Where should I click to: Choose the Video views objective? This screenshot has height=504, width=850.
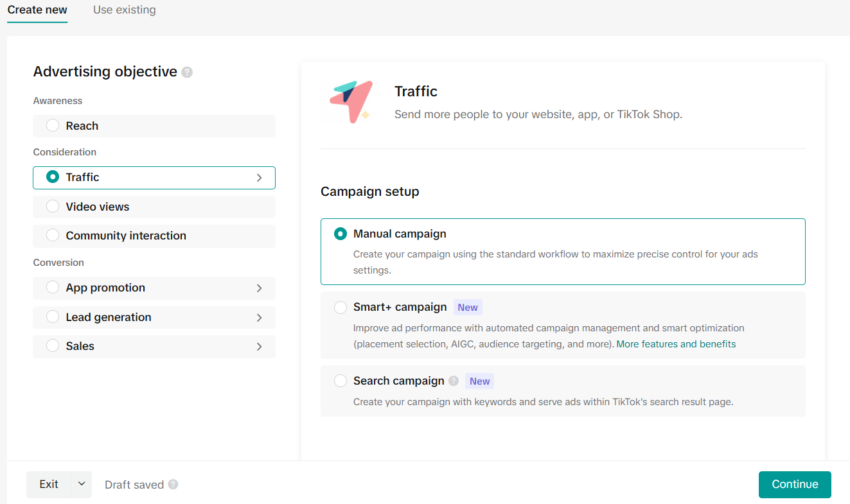click(53, 207)
